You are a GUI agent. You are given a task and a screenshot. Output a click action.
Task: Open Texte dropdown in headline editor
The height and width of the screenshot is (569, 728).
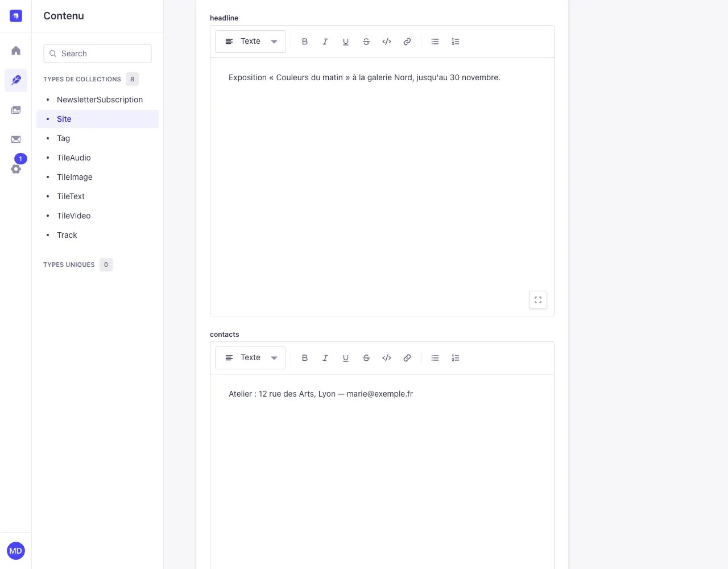tap(250, 42)
